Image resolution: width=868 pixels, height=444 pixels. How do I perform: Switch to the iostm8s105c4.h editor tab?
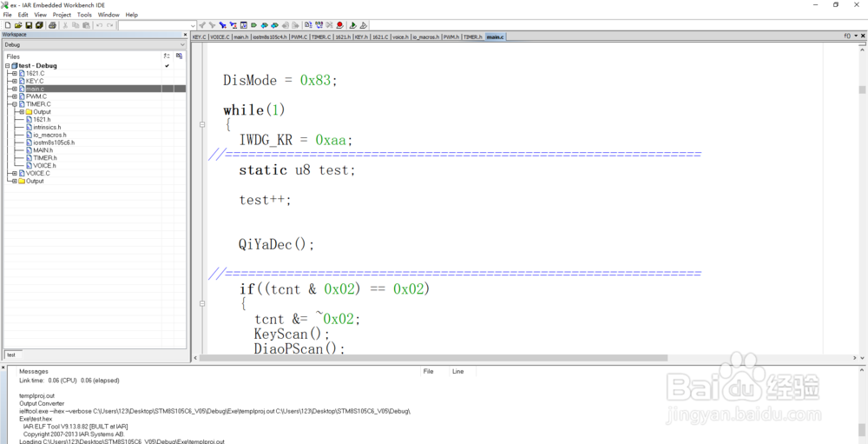pyautogui.click(x=269, y=36)
